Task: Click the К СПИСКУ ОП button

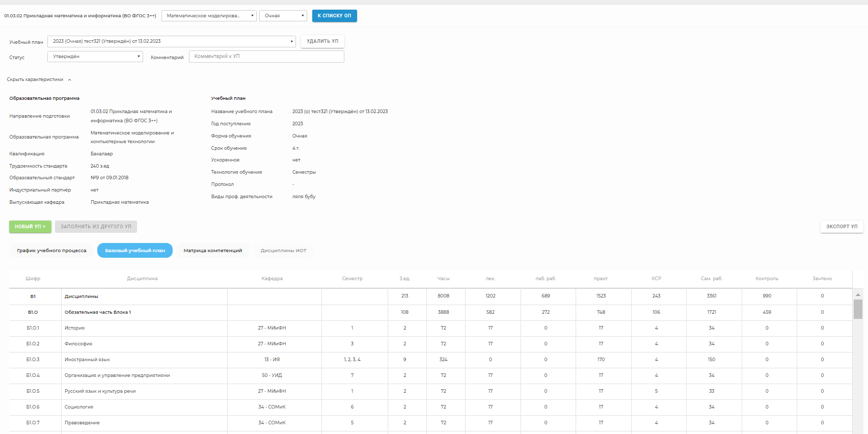Action: 334,16
